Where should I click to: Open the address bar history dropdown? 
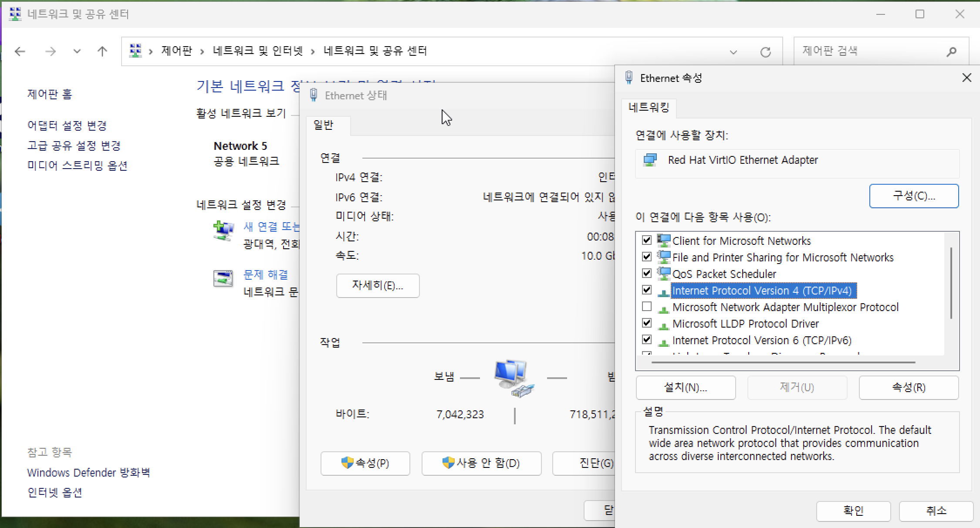[x=733, y=52]
